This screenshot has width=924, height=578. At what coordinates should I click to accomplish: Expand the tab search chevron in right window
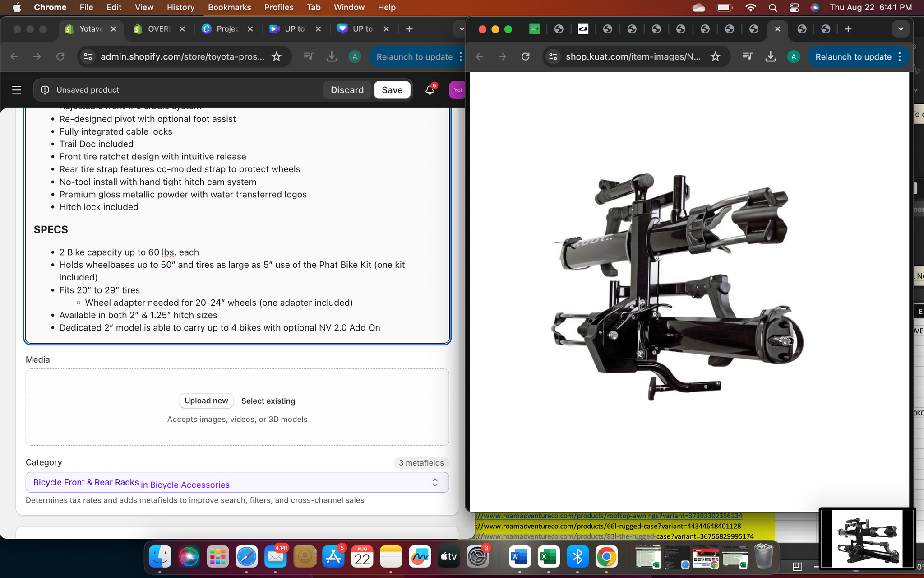click(901, 29)
